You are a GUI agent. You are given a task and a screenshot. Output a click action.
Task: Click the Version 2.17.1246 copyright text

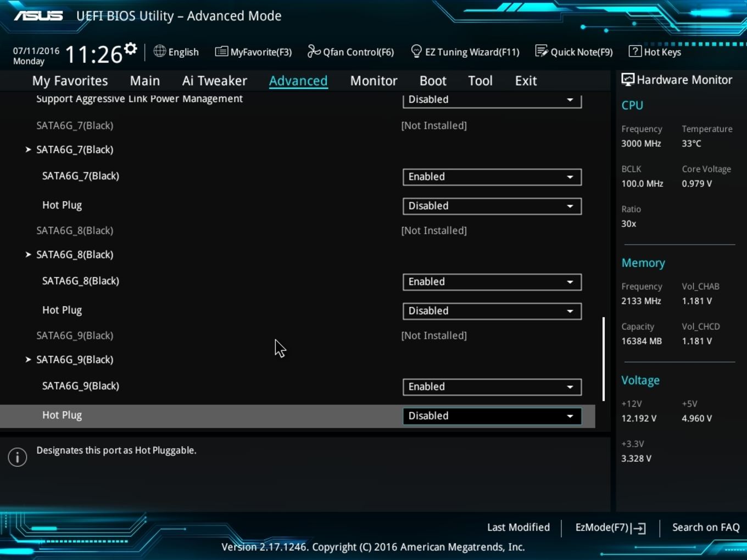(373, 547)
